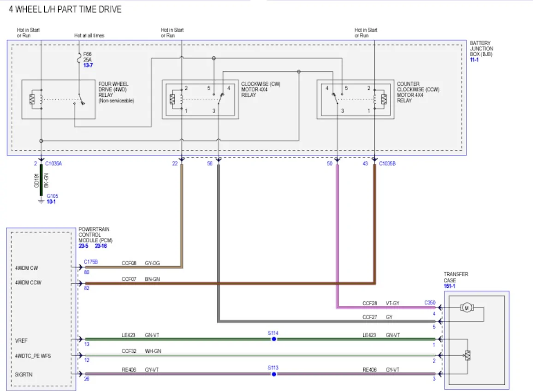Screen dimensions: 533x392
Task: Click the 4WDTC_PE WFS pin label
Action: 33,356
